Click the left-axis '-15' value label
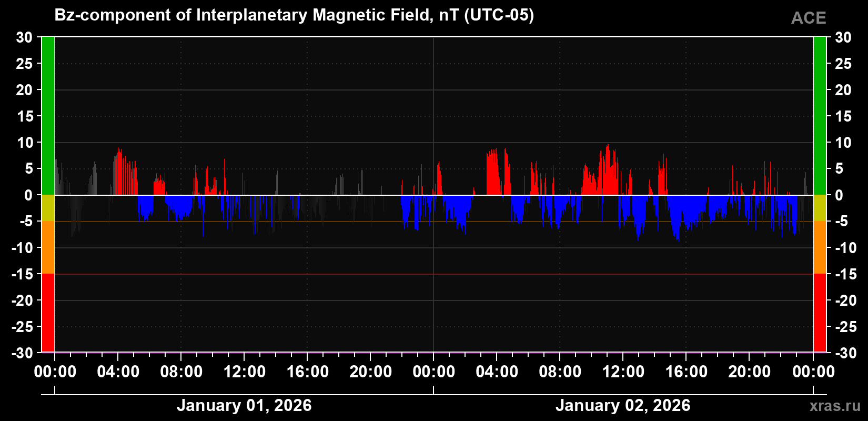Screen dimensions: 868x421 pos(22,274)
